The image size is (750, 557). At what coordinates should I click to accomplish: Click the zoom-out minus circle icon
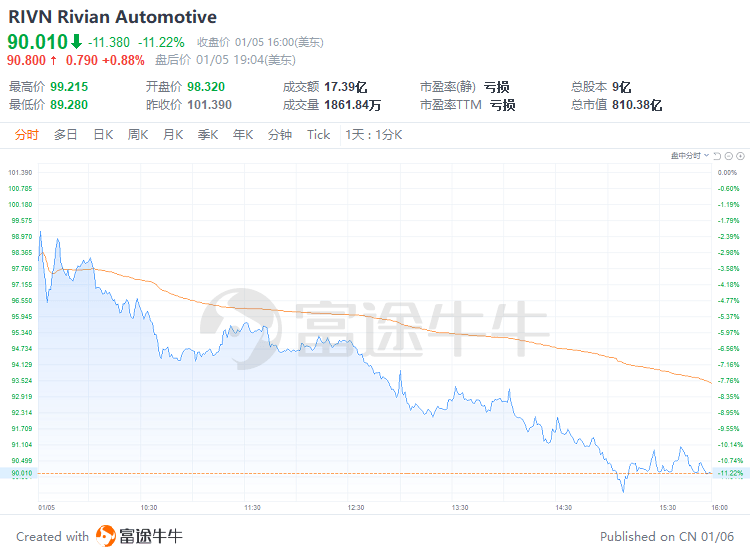coord(728,156)
